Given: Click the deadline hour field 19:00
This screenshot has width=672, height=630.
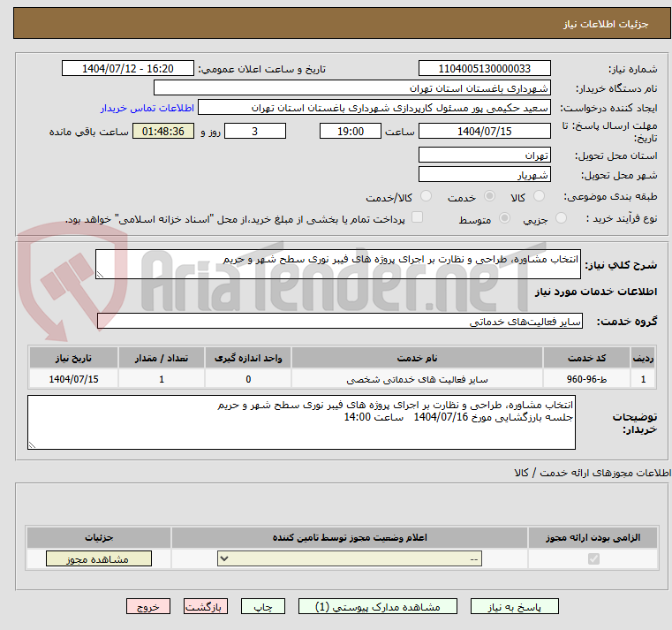Looking at the screenshot, I should (x=351, y=132).
